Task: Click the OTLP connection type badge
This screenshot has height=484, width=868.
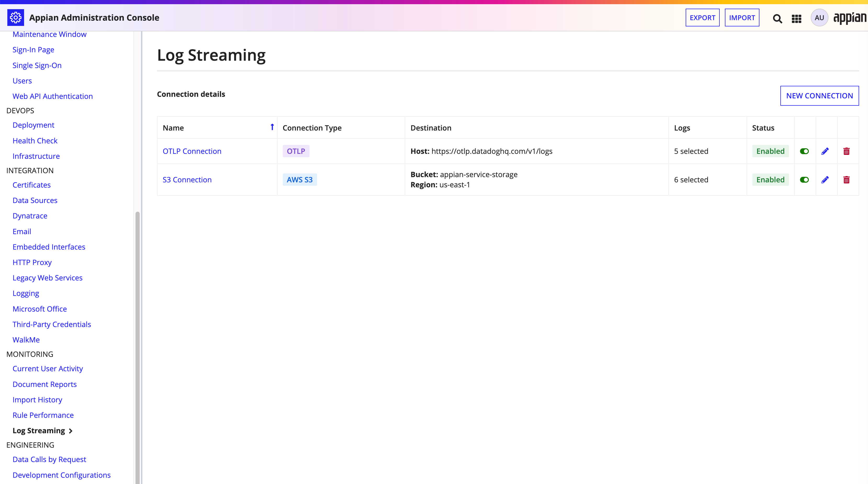Action: click(296, 151)
